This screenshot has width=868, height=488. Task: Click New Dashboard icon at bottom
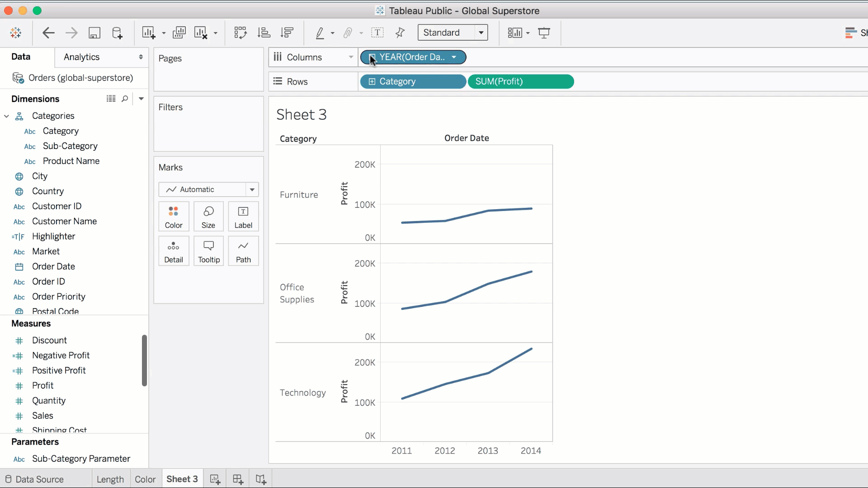238,479
